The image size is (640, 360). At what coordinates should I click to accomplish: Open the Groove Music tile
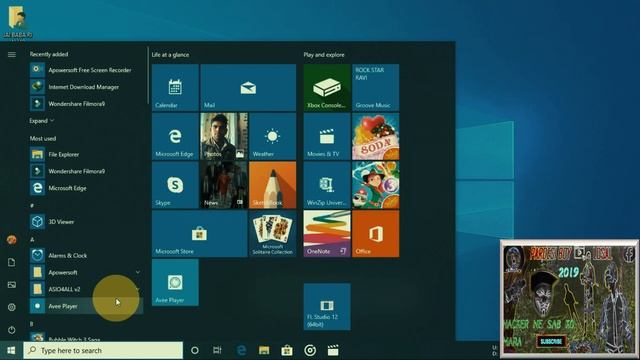(376, 87)
